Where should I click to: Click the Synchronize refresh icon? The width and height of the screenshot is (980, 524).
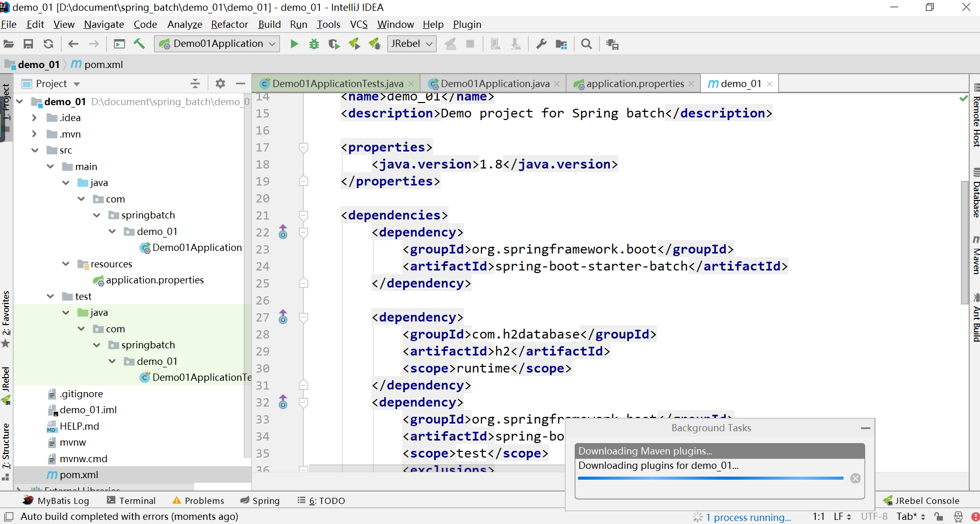(48, 44)
